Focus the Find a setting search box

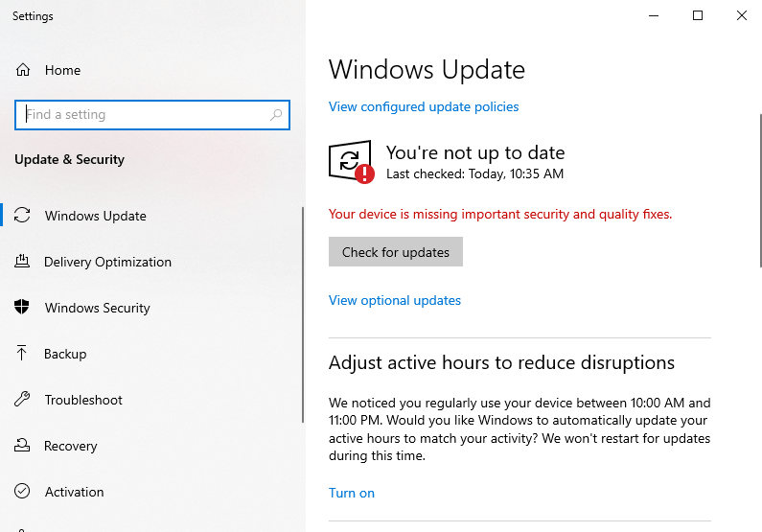click(152, 115)
